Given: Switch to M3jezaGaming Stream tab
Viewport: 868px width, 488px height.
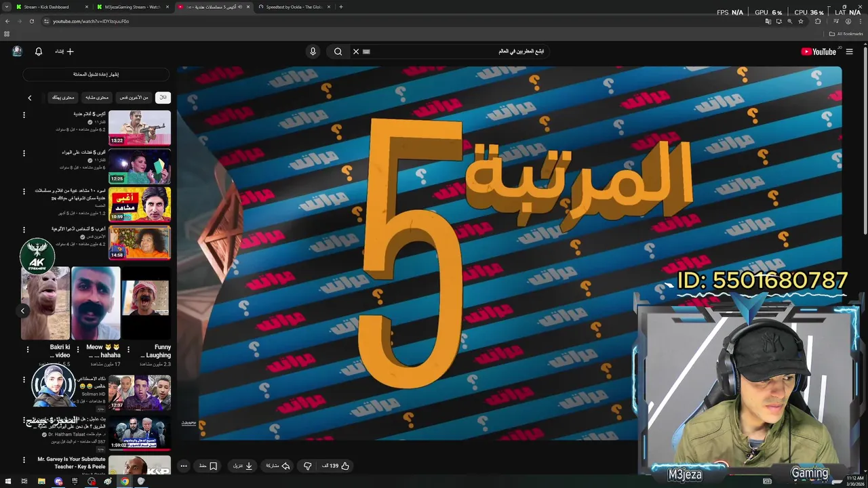Looking at the screenshot, I should 132,7.
